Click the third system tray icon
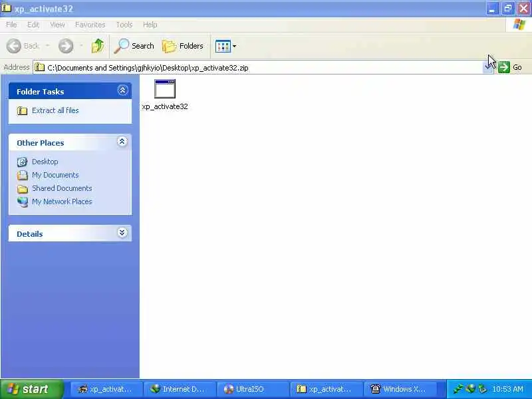The height and width of the screenshot is (399, 532). click(x=482, y=389)
